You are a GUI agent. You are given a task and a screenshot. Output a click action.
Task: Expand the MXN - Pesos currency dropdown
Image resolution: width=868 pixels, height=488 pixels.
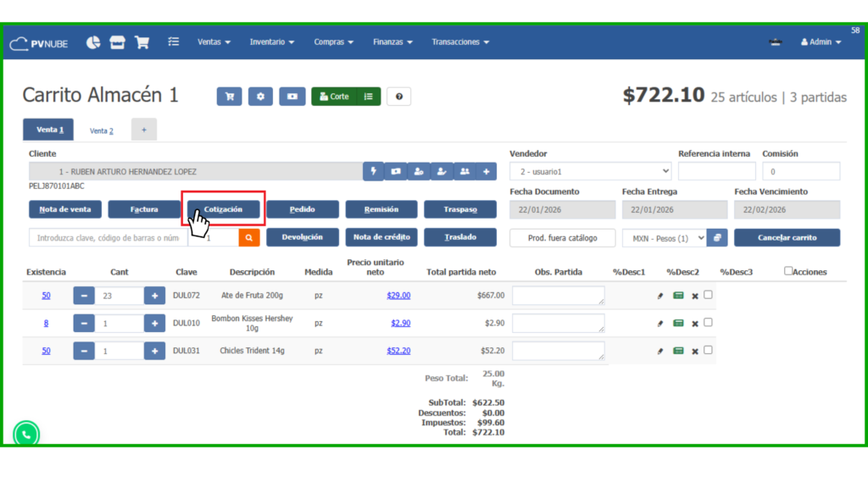664,238
